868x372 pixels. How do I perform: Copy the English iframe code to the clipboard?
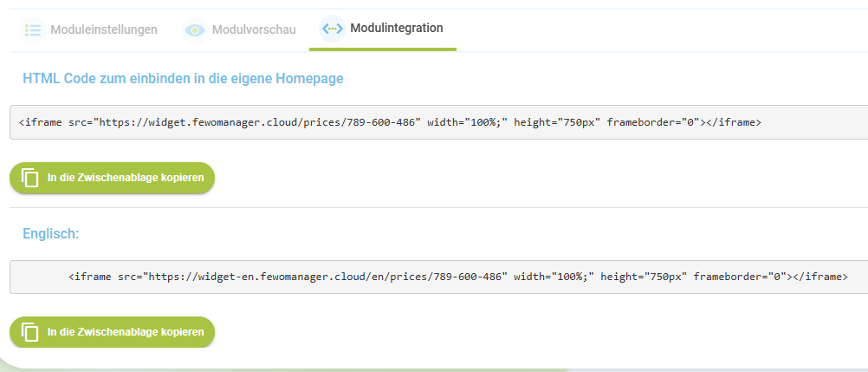112,332
